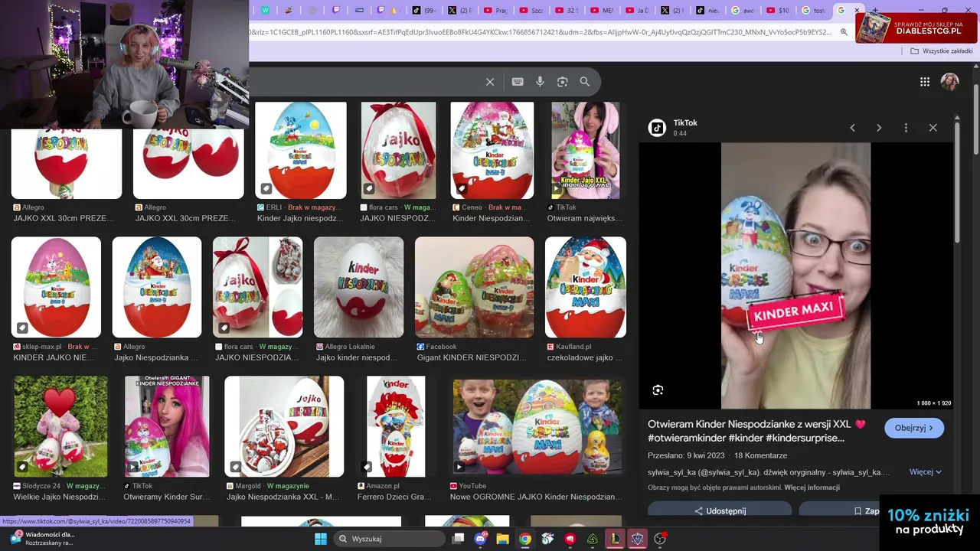The width and height of the screenshot is (980, 551).
Task: Open the flora cars Jajko ribbon egg thumbnail
Action: 398,150
